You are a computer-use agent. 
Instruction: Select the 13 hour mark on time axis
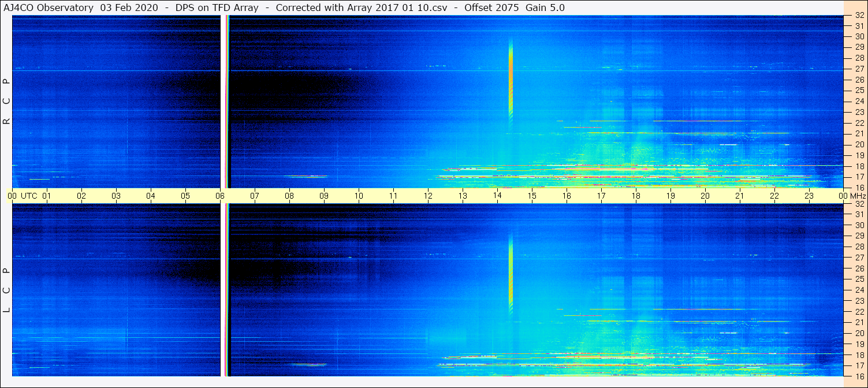pyautogui.click(x=463, y=196)
